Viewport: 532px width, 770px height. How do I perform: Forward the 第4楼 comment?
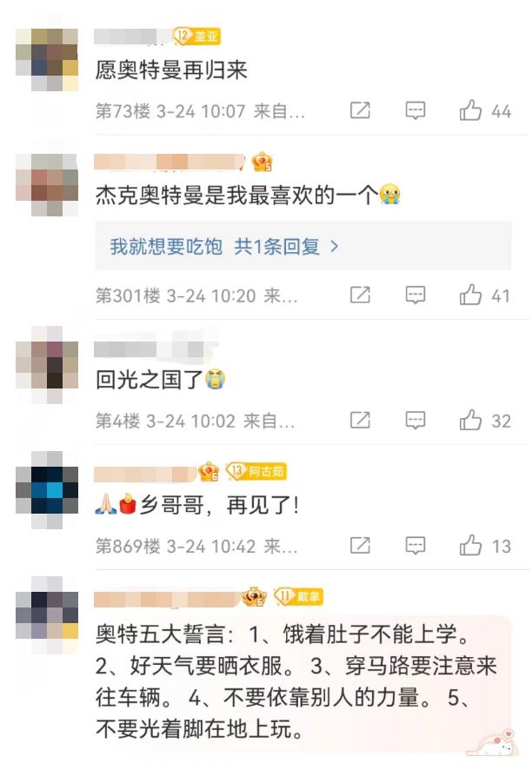[x=360, y=421]
